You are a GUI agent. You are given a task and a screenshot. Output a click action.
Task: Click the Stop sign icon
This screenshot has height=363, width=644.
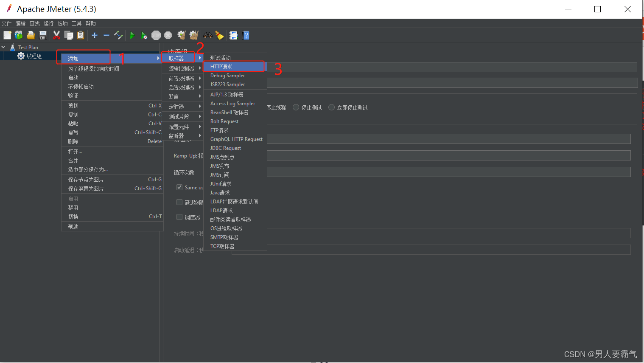156,35
